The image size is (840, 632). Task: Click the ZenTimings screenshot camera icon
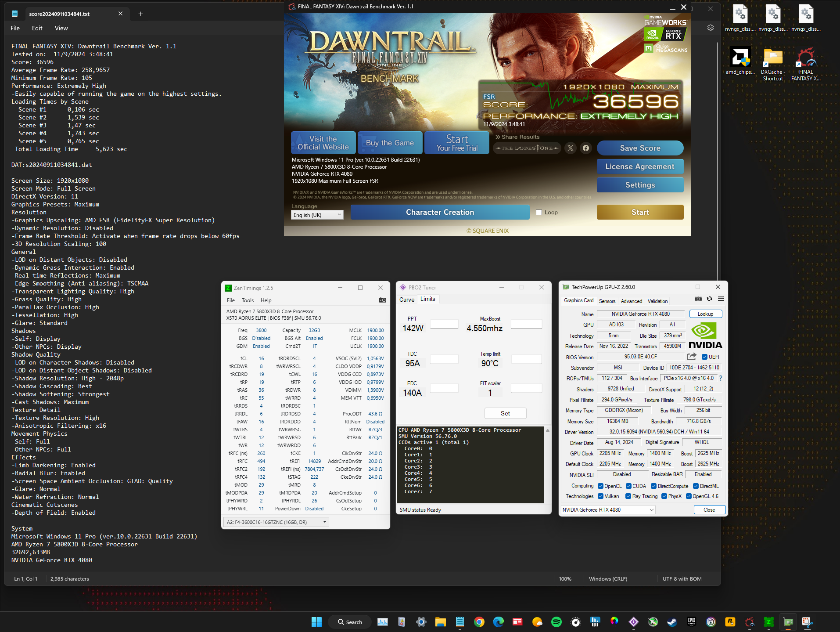point(383,300)
